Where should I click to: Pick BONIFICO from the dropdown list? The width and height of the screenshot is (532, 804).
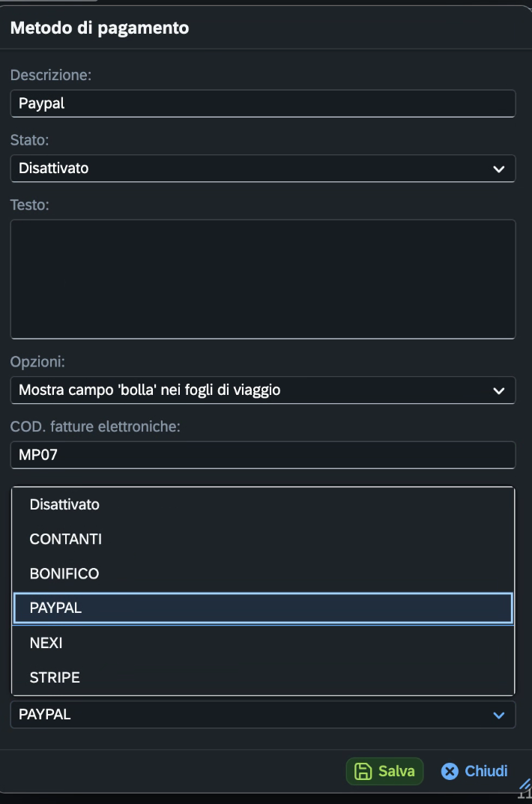pyautogui.click(x=263, y=574)
